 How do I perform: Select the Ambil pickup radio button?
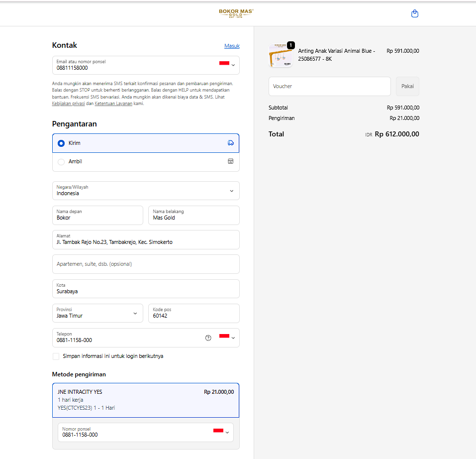coord(61,162)
